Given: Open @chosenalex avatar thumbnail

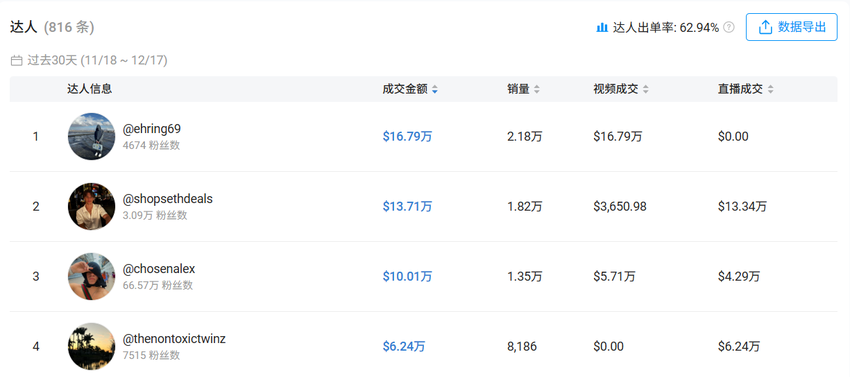Looking at the screenshot, I should (92, 276).
